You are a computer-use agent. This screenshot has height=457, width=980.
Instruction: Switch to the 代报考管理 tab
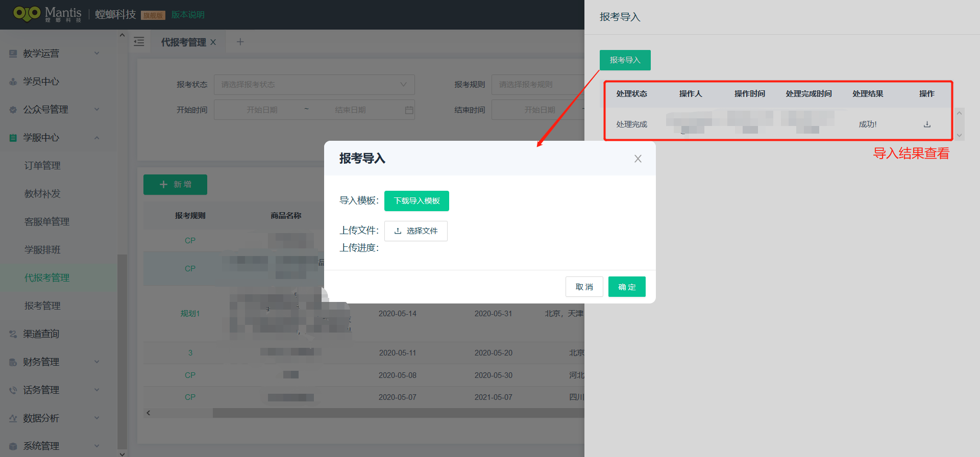tap(184, 42)
